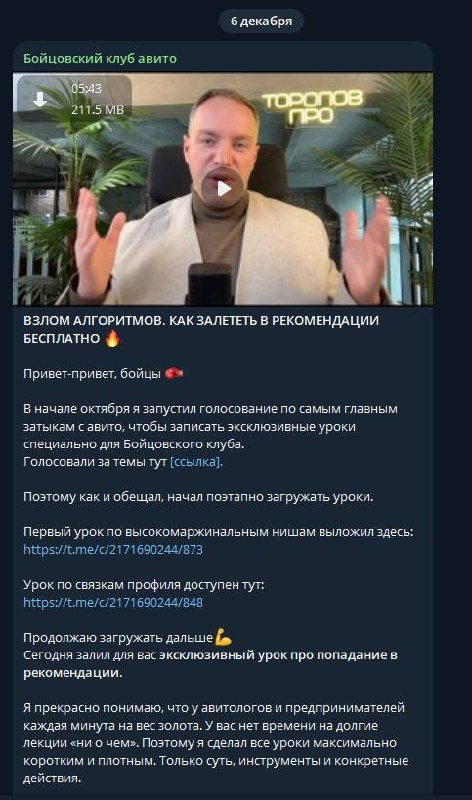The height and width of the screenshot is (800, 472).
Task: Click the 211.5 MB file size label
Action: click(97, 109)
